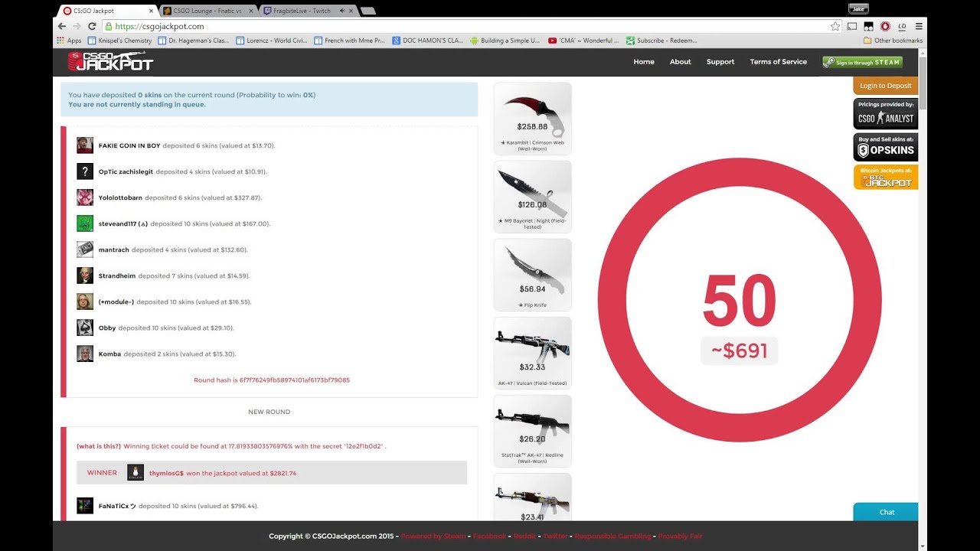Click Komba's avatar

[x=85, y=354]
